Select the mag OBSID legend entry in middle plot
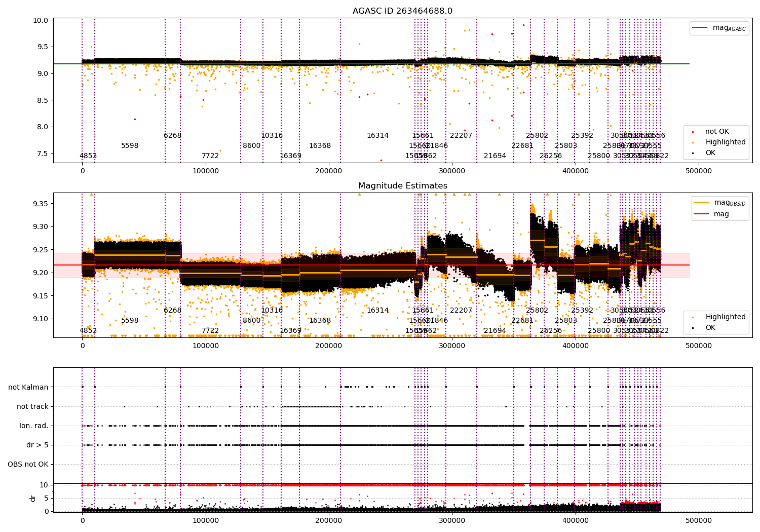760x532 pixels. click(720, 203)
